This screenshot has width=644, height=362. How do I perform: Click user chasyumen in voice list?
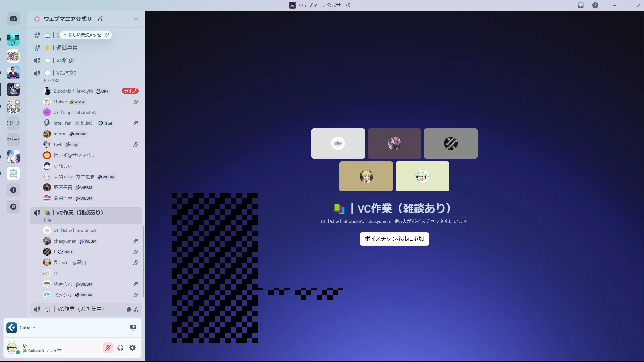pyautogui.click(x=65, y=241)
